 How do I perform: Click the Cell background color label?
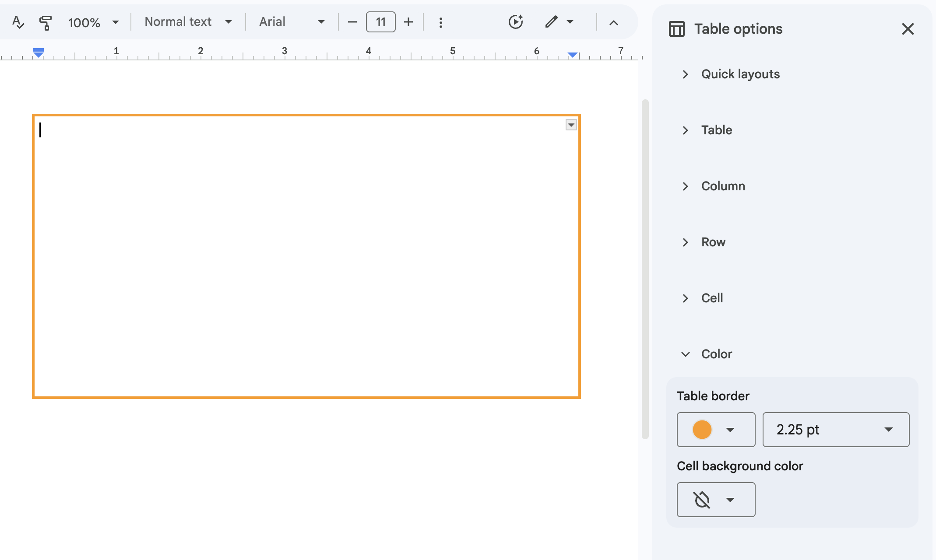pos(740,466)
